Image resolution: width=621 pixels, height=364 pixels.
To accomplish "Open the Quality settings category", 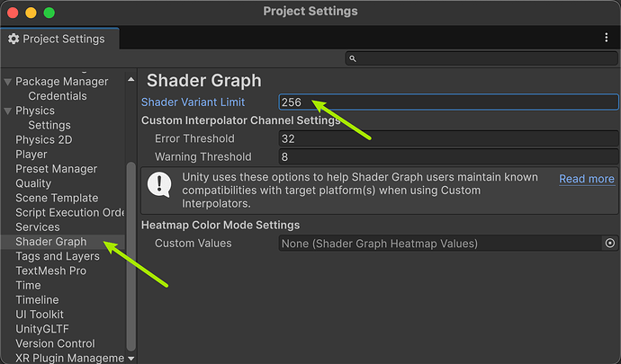I will click(x=33, y=183).
